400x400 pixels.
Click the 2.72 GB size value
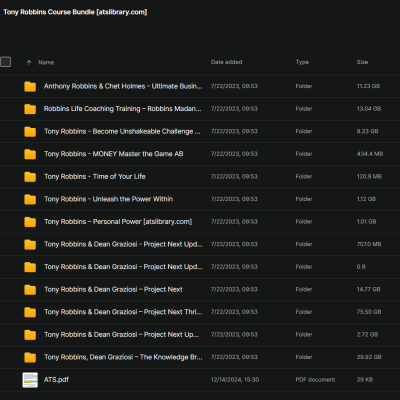(x=367, y=334)
